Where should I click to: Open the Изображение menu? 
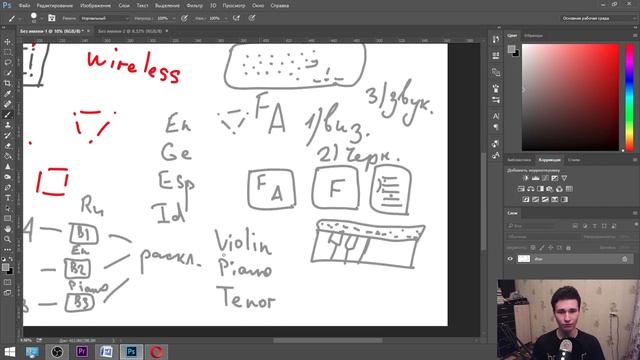tap(96, 6)
